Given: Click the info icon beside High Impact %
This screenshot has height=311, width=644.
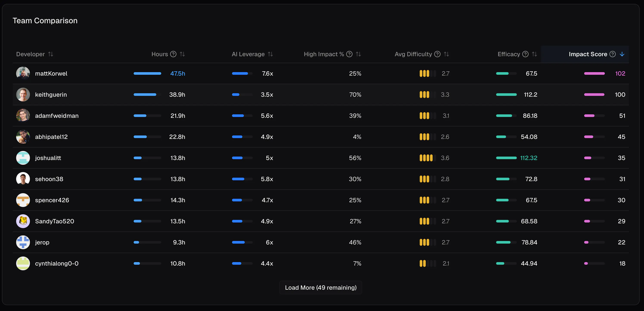Looking at the screenshot, I should tap(349, 54).
